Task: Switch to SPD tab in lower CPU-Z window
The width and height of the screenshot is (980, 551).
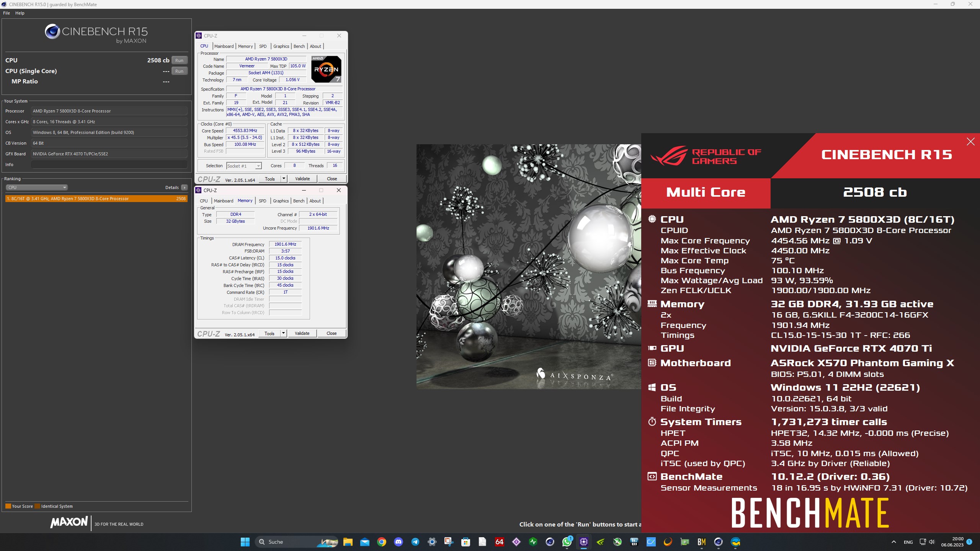Action: pos(262,201)
